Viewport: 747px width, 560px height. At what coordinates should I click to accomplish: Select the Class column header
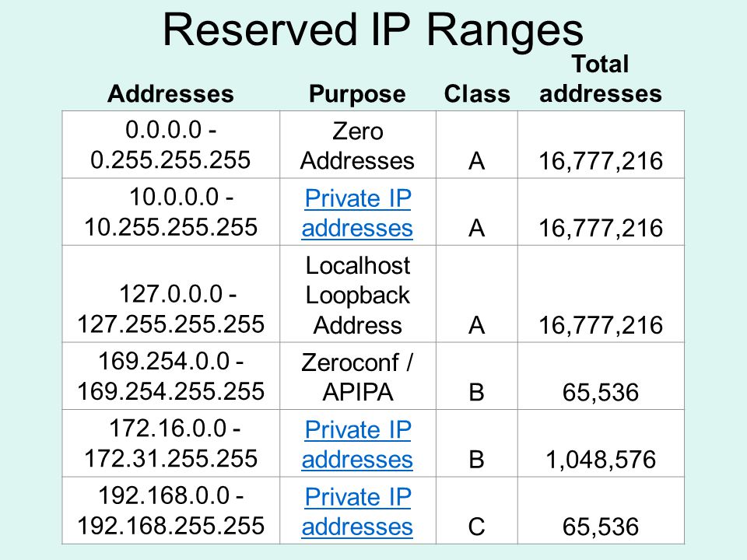point(477,93)
